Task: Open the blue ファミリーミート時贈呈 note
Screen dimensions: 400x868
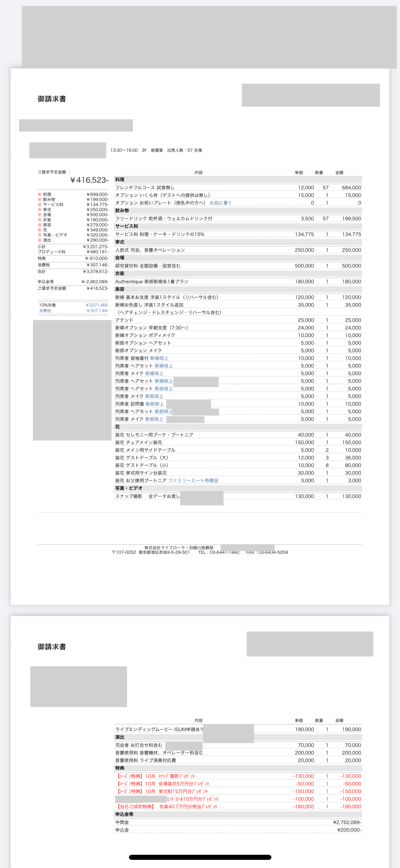Action: point(193,481)
